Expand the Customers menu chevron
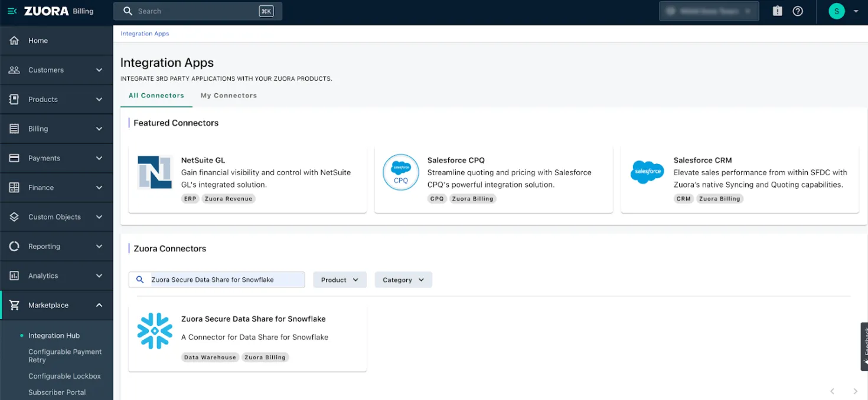 coord(99,70)
